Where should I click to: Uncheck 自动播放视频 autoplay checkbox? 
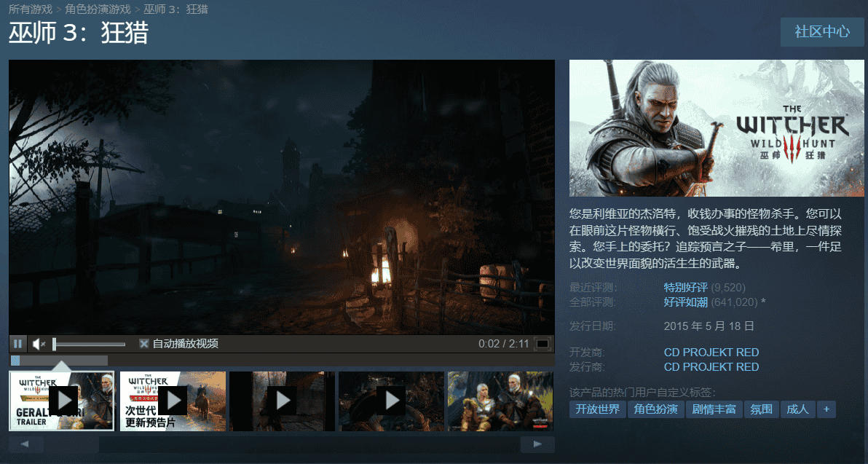pyautogui.click(x=144, y=344)
